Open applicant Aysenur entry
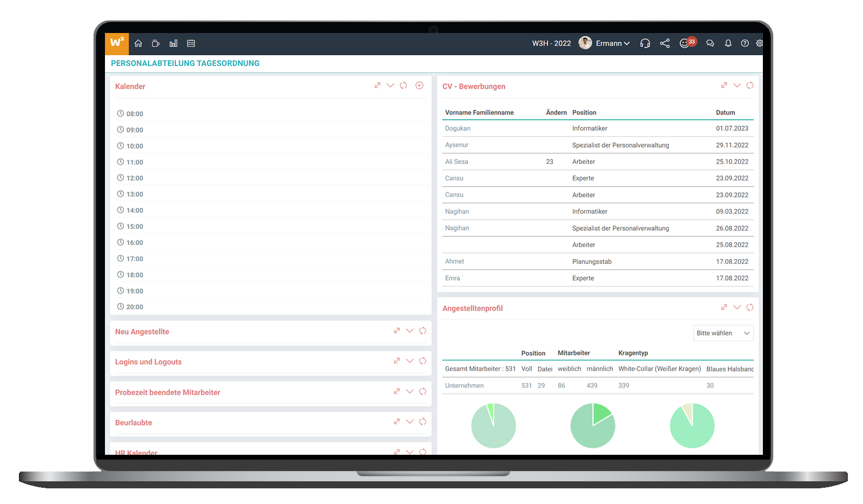The image size is (863, 504). tap(457, 145)
